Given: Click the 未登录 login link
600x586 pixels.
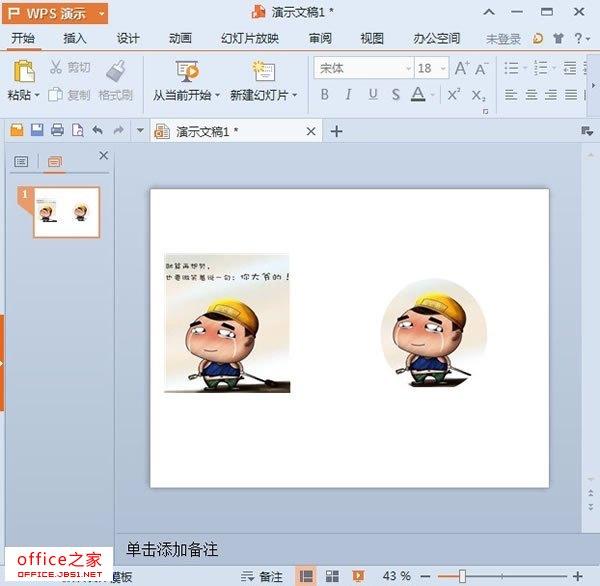Looking at the screenshot, I should (503, 39).
